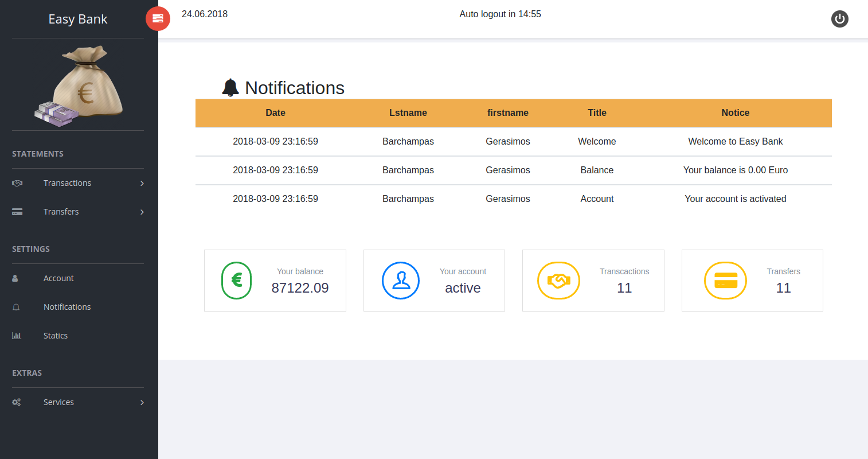The width and height of the screenshot is (868, 459).
Task: Click the Statics bar chart icon
Action: (17, 336)
